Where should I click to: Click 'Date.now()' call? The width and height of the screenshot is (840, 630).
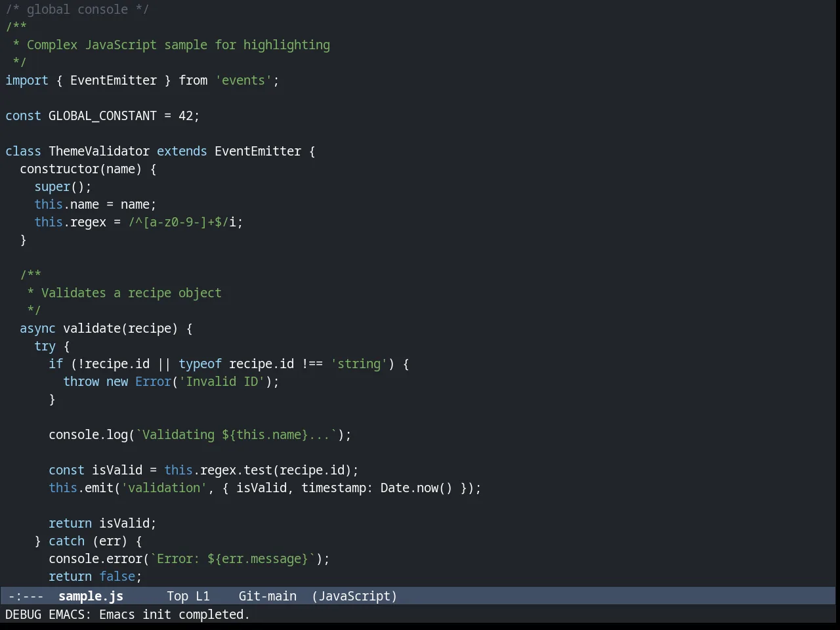point(417,488)
